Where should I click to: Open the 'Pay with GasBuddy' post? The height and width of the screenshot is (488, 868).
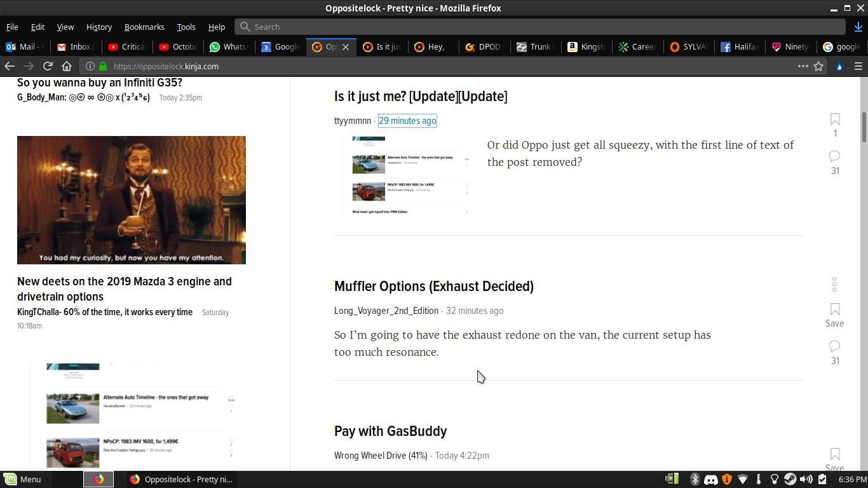click(x=391, y=431)
